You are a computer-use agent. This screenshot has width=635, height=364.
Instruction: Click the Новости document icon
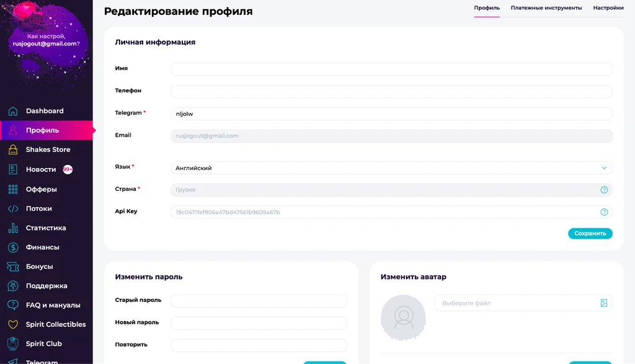click(13, 169)
